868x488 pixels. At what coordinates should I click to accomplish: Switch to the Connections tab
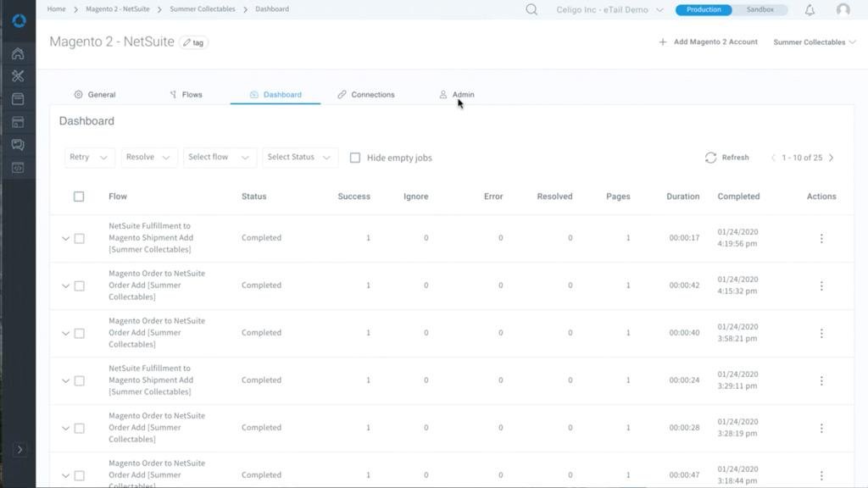366,95
